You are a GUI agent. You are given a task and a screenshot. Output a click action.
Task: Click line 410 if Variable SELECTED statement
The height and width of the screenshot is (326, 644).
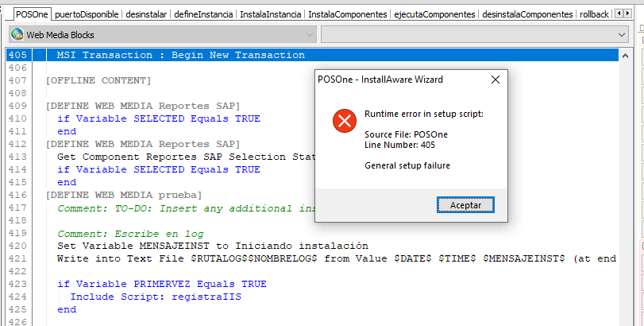coord(159,118)
